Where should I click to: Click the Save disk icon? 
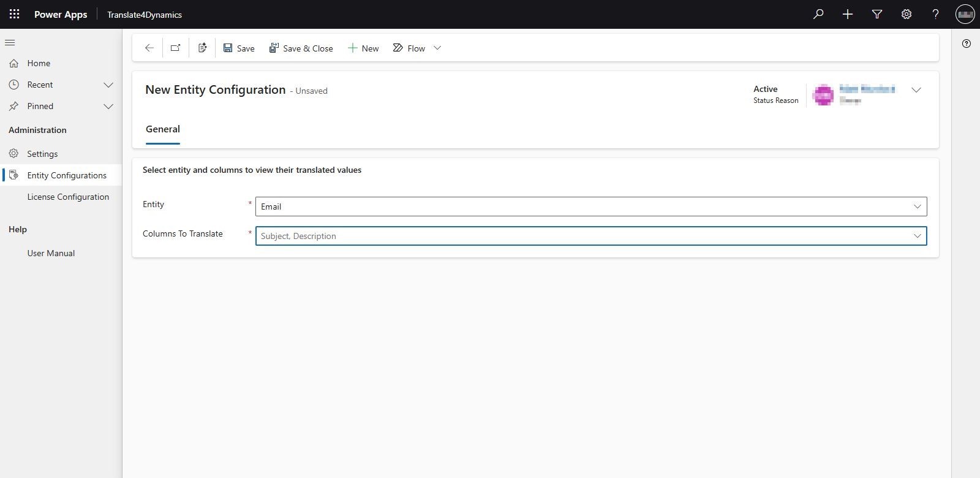click(x=228, y=48)
